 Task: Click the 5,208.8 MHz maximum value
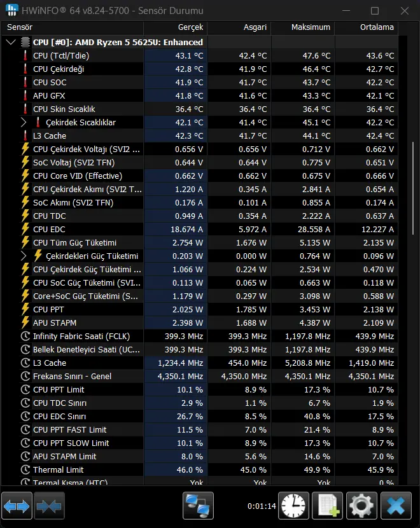[x=307, y=363]
